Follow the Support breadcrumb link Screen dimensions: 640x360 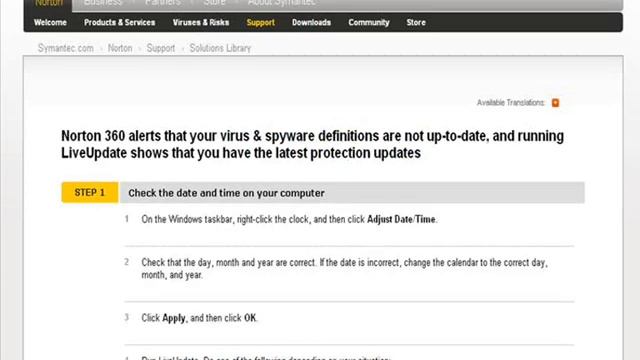tap(161, 49)
